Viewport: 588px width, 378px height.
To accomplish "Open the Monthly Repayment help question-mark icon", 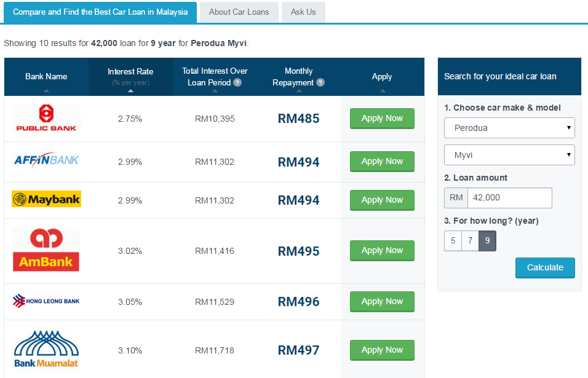I will (320, 83).
